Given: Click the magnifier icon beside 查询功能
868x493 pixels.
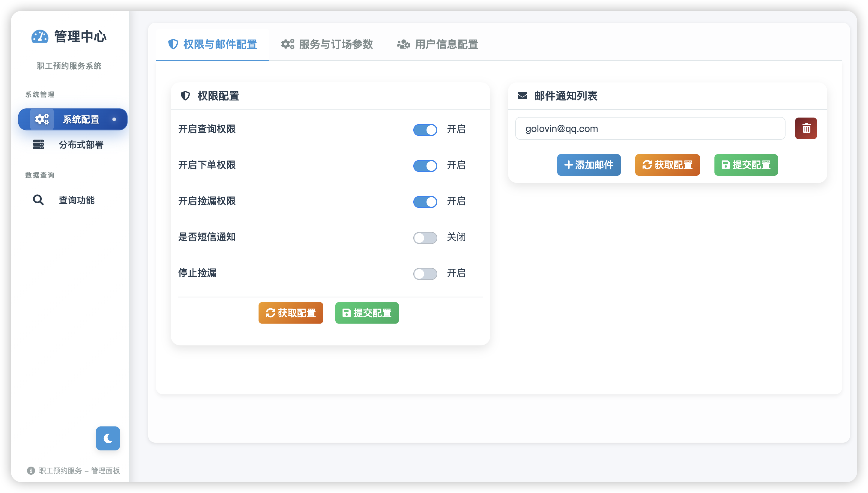Looking at the screenshot, I should (38, 200).
